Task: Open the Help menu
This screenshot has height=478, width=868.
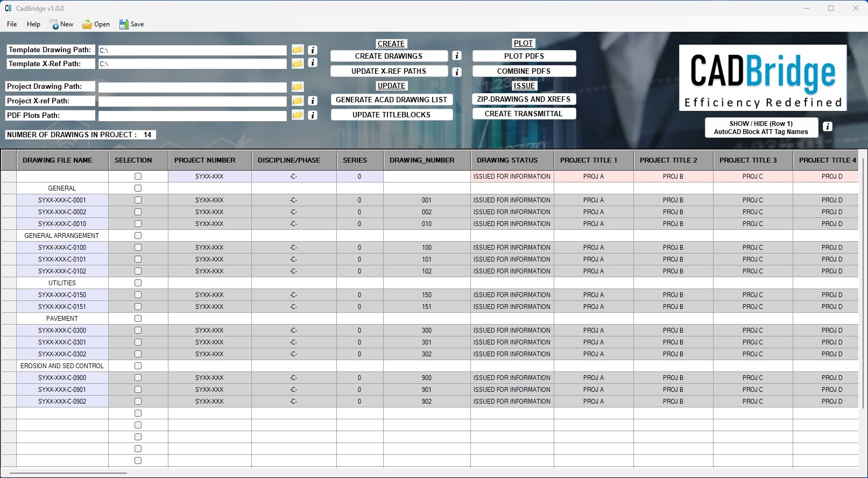Action: click(x=33, y=24)
